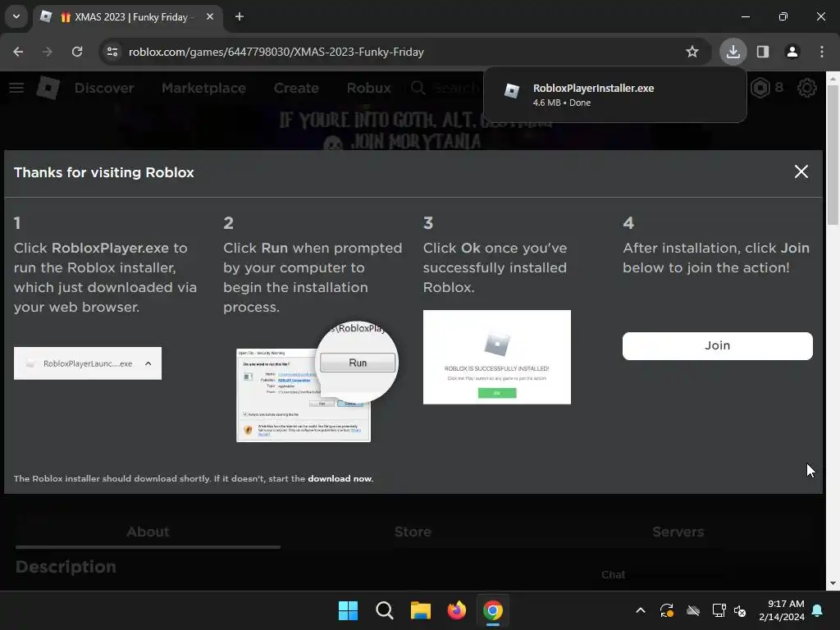Click the muted volume tray icon

click(x=740, y=610)
